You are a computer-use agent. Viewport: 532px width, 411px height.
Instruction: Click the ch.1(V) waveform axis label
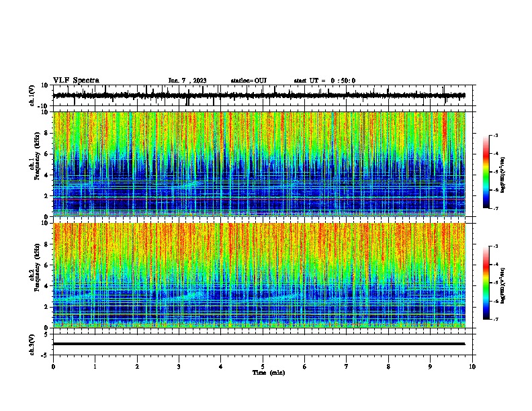coord(32,95)
